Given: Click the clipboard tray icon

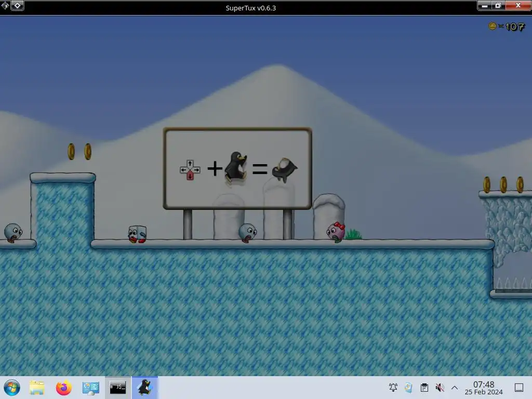Looking at the screenshot, I should tap(424, 388).
